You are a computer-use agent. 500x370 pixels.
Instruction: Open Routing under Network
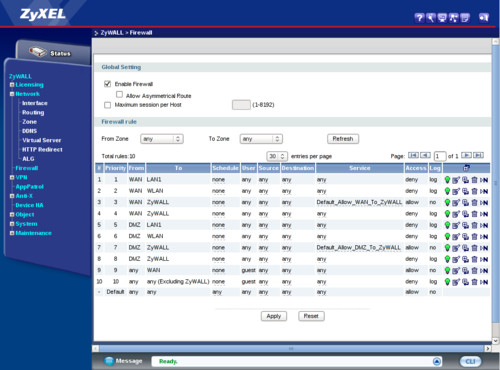(x=33, y=113)
